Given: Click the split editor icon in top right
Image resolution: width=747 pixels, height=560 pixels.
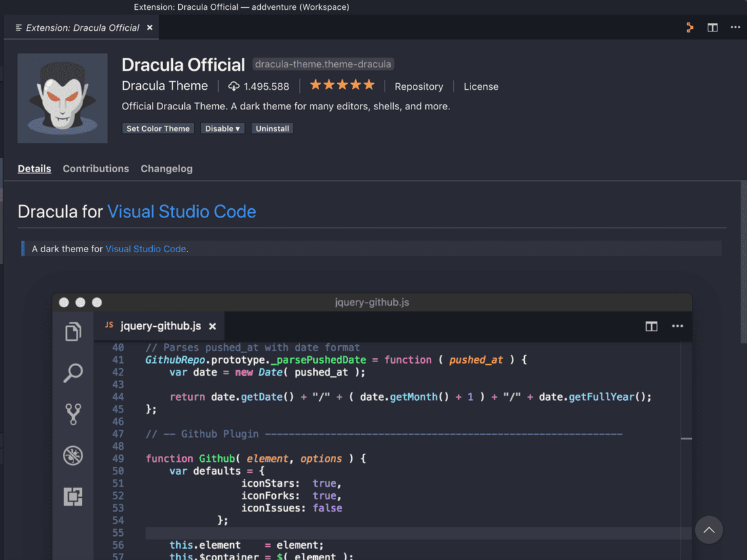Looking at the screenshot, I should (712, 28).
